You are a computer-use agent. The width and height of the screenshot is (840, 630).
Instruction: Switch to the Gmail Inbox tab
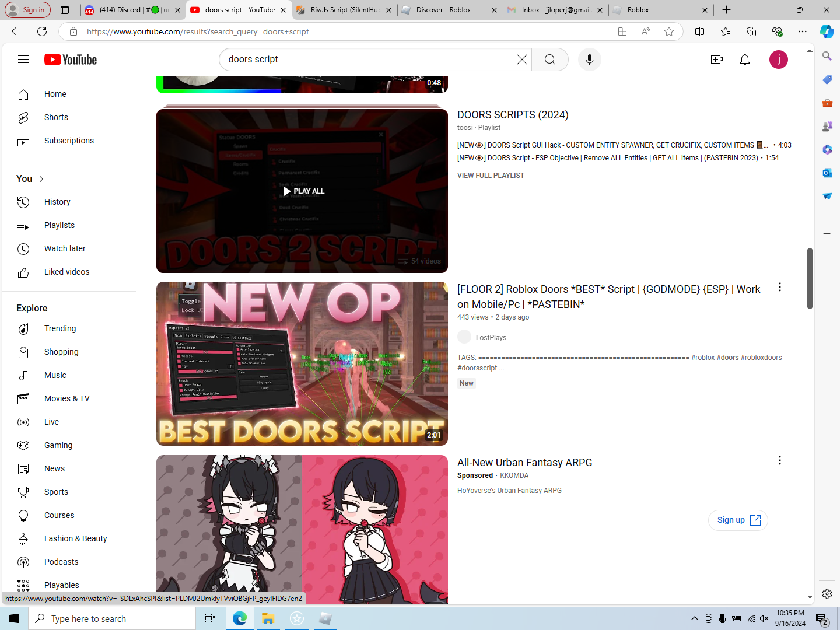(x=555, y=10)
